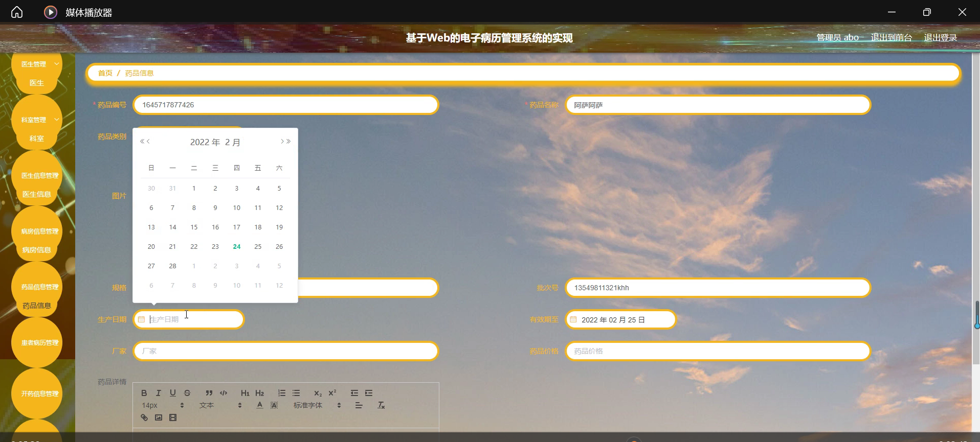
Task: Select date 15 in the calendar
Action: click(x=194, y=227)
